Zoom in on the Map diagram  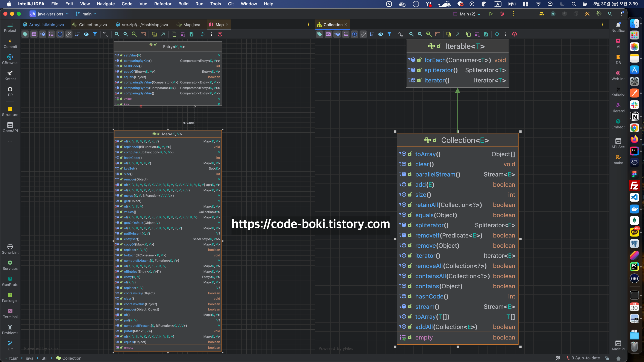[x=117, y=34]
